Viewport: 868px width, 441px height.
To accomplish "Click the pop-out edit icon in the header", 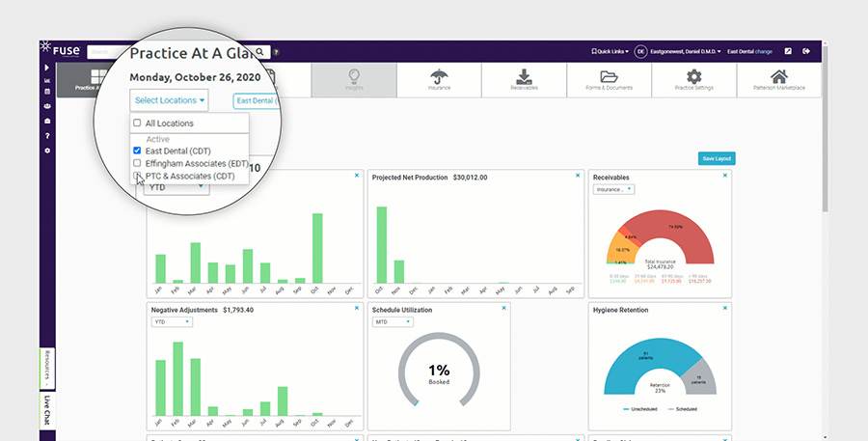I will [788, 51].
